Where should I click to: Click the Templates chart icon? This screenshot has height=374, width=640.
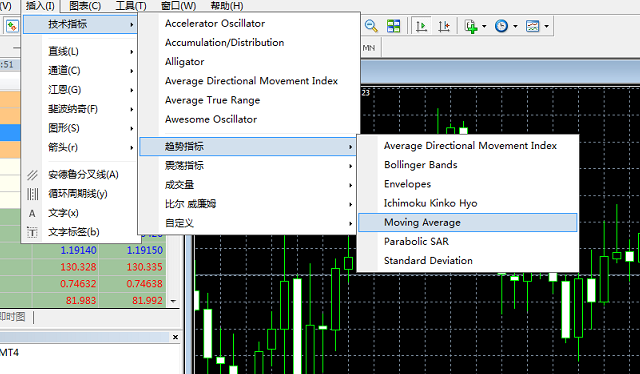(x=532, y=26)
